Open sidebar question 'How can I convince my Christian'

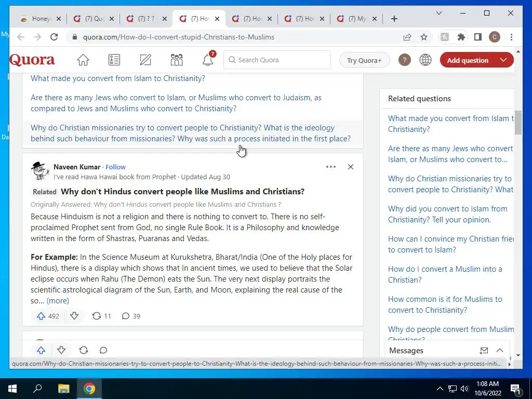(451, 244)
